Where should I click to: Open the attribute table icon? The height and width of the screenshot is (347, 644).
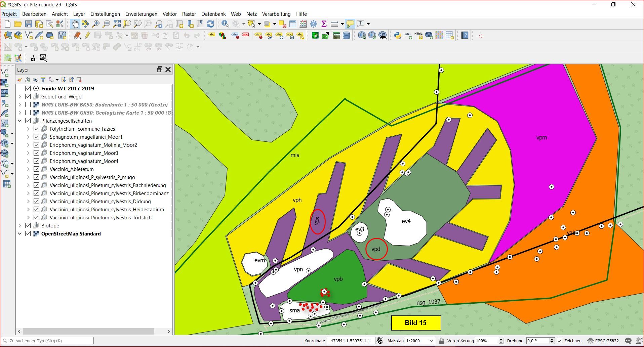coord(293,24)
